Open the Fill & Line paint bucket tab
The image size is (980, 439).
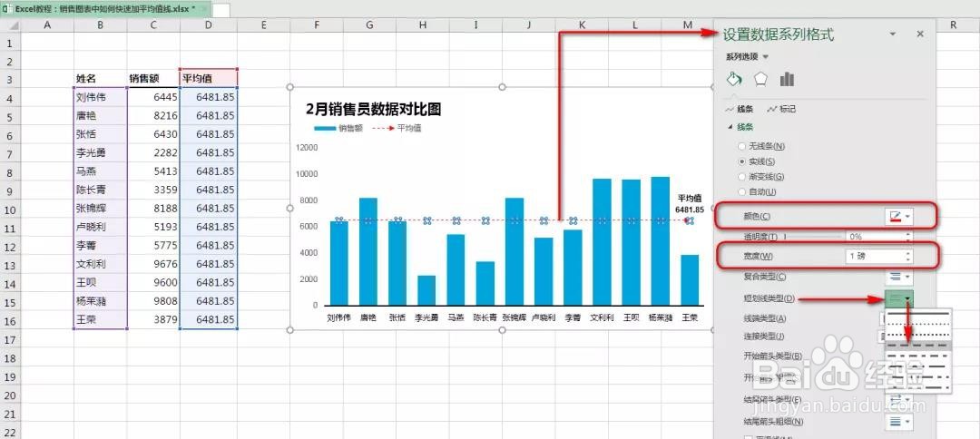[x=734, y=79]
